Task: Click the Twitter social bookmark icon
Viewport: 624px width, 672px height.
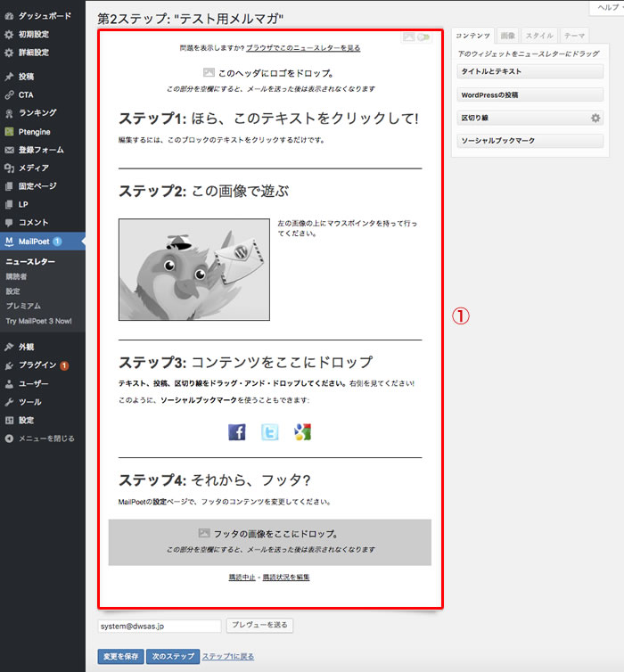Action: (269, 432)
